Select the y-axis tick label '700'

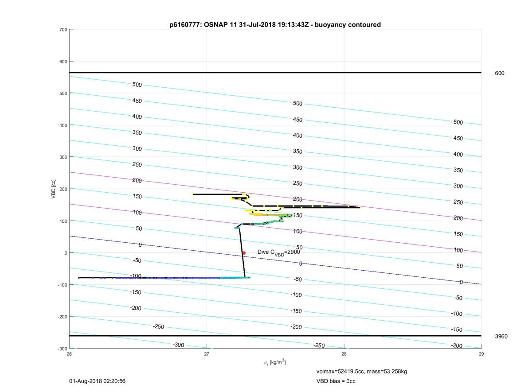pyautogui.click(x=63, y=30)
